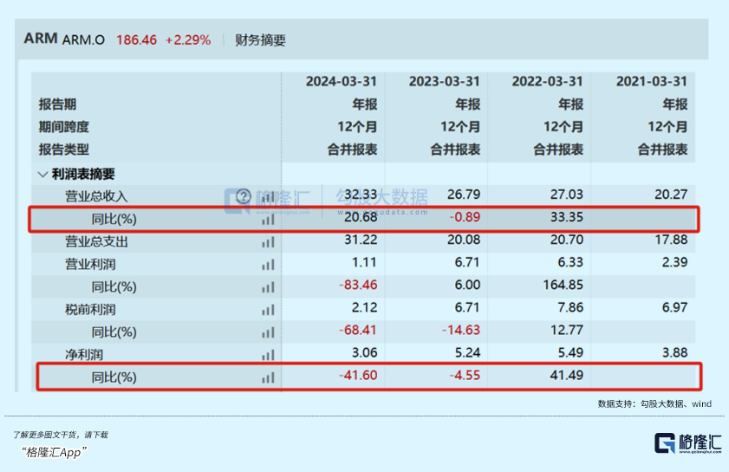
Task: Click the "格隆汇App" download text
Action: point(54,452)
